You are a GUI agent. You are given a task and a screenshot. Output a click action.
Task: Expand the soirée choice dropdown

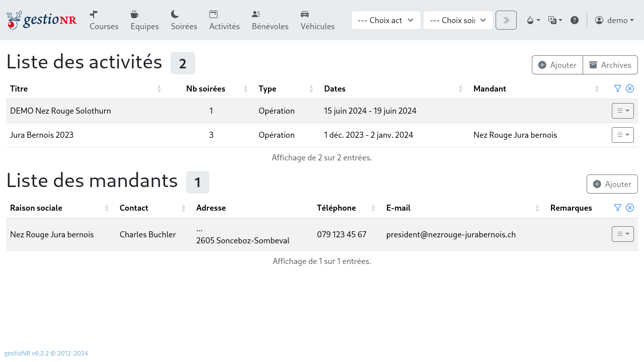tap(458, 20)
